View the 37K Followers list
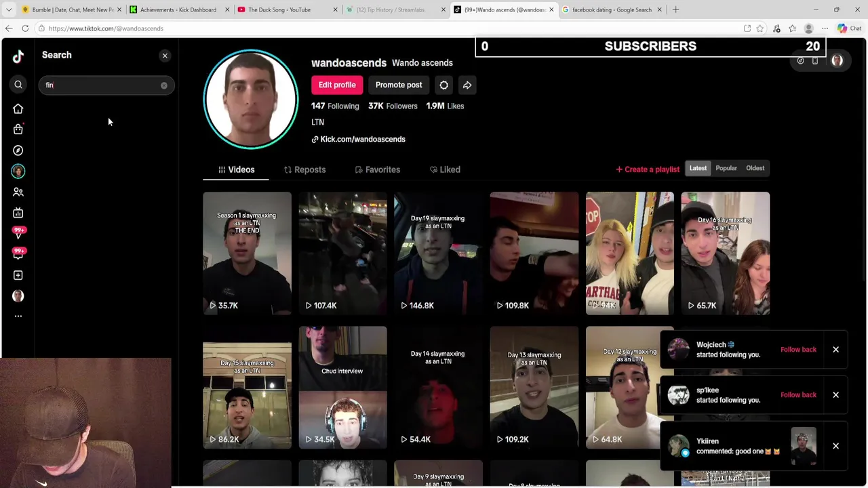The height and width of the screenshot is (488, 868). click(393, 106)
